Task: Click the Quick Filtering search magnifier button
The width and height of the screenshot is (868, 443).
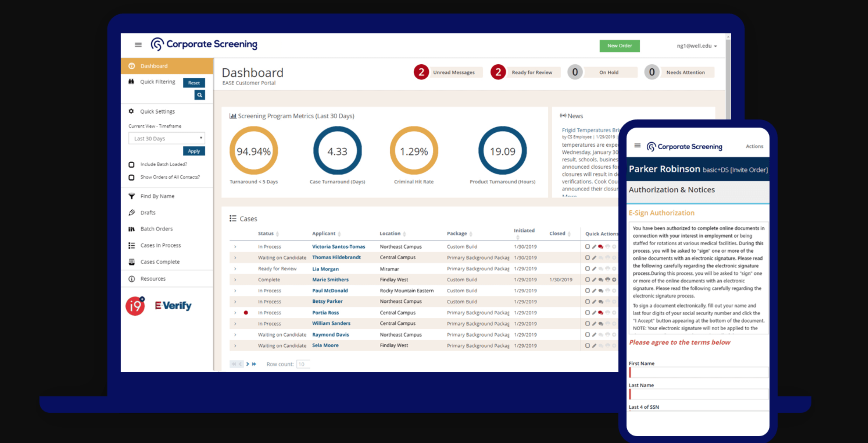Action: point(199,95)
